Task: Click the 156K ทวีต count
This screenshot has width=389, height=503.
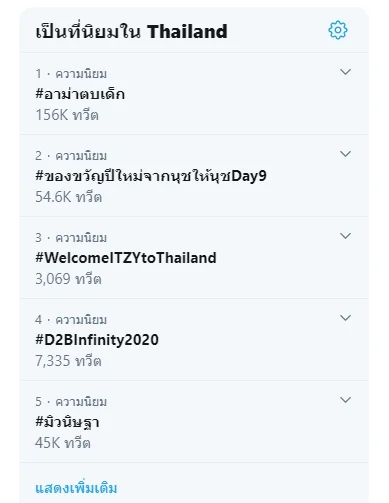Action: [67, 115]
